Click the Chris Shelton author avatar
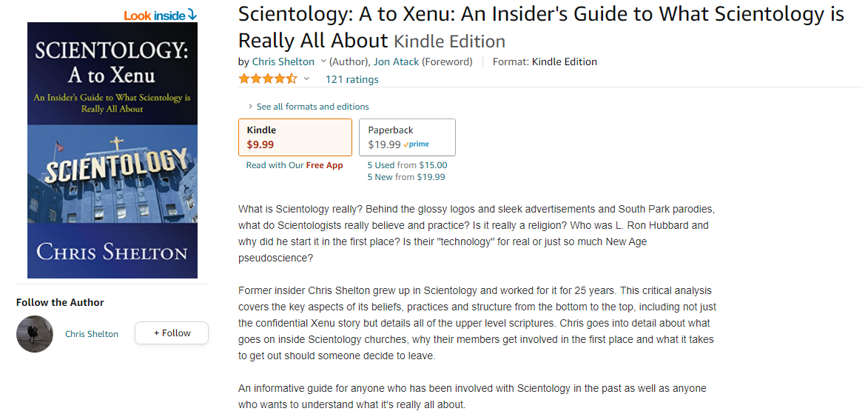Image resolution: width=868 pixels, height=417 pixels. (x=35, y=334)
